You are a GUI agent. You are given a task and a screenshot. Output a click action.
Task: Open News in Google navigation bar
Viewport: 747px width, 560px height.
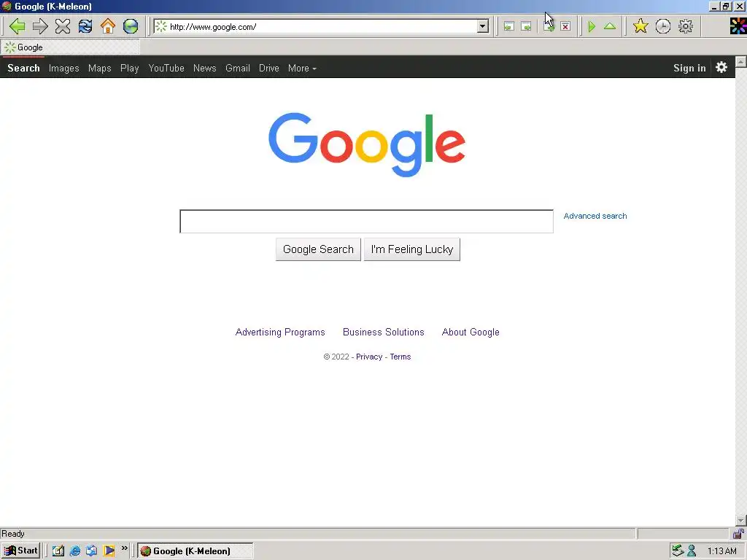pyautogui.click(x=205, y=68)
